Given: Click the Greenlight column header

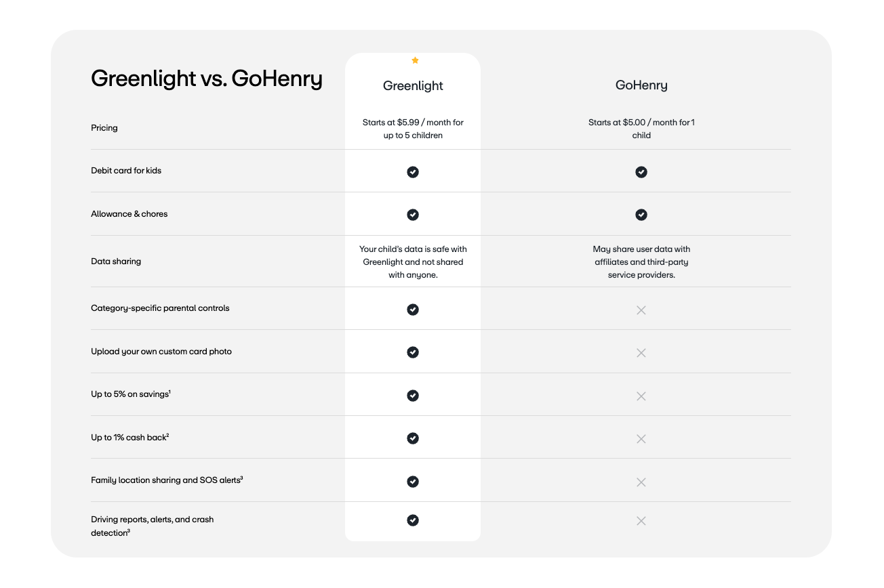Looking at the screenshot, I should (x=413, y=86).
